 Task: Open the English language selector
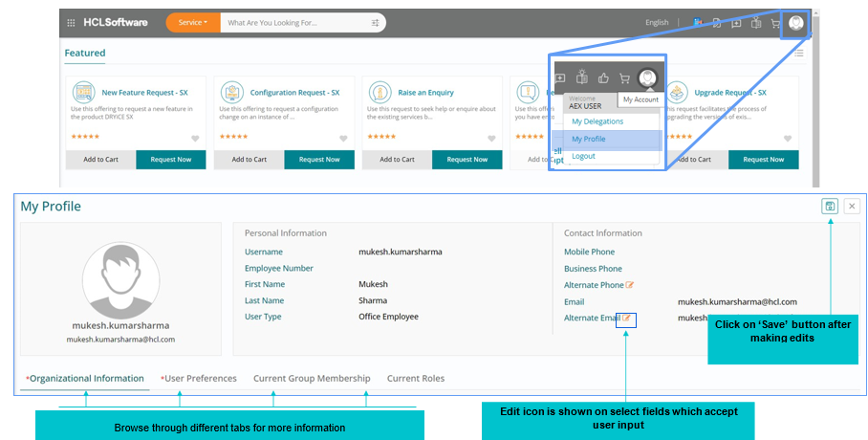pos(657,23)
